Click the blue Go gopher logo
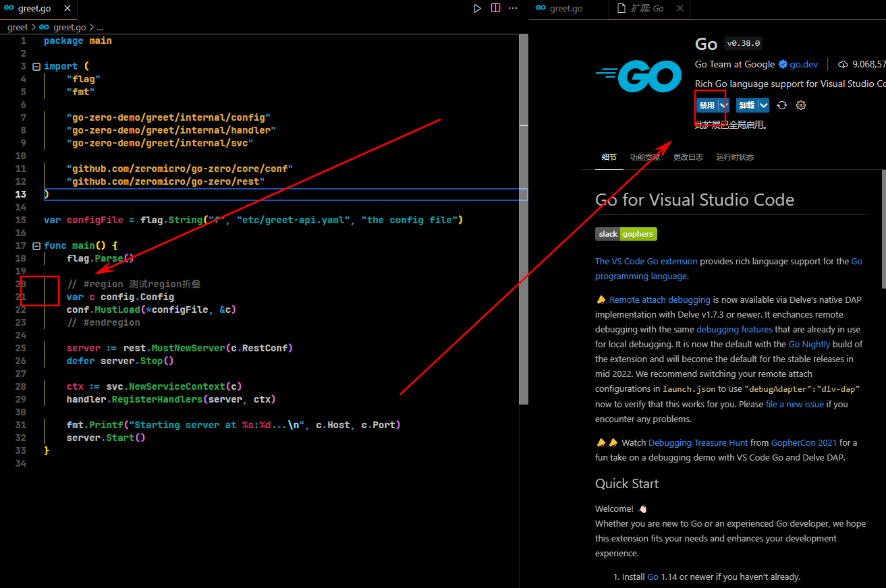The image size is (886, 588). pos(638,76)
